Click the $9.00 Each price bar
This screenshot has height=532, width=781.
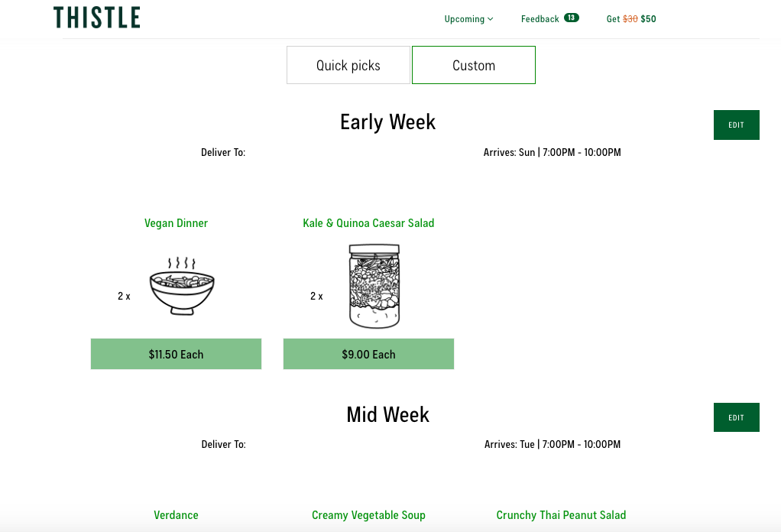pos(368,354)
